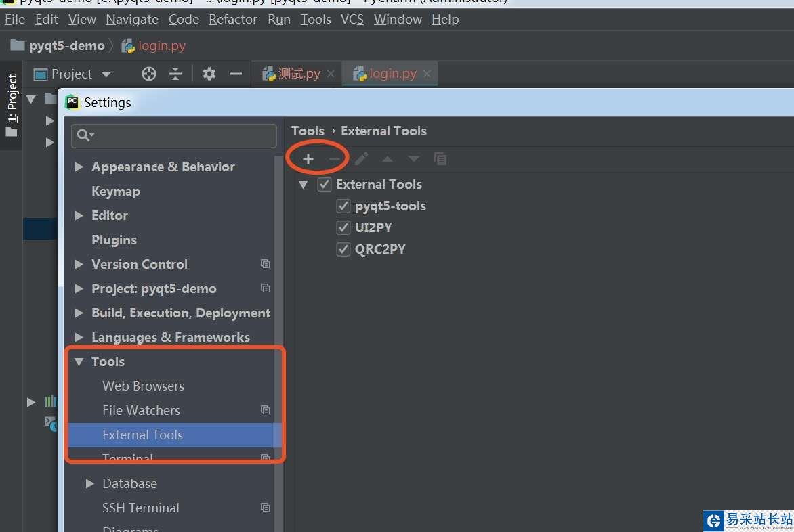This screenshot has height=532, width=794.
Task: Open the Code menu
Action: tap(184, 19)
